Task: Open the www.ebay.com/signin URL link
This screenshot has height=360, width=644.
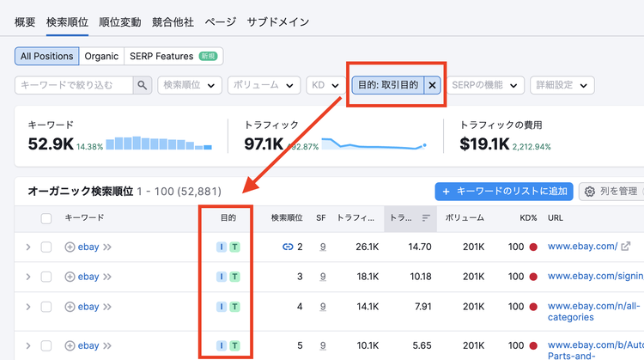Action: [x=596, y=276]
